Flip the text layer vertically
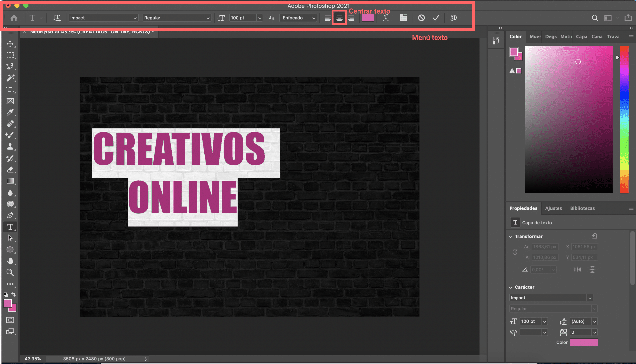 pyautogui.click(x=592, y=269)
